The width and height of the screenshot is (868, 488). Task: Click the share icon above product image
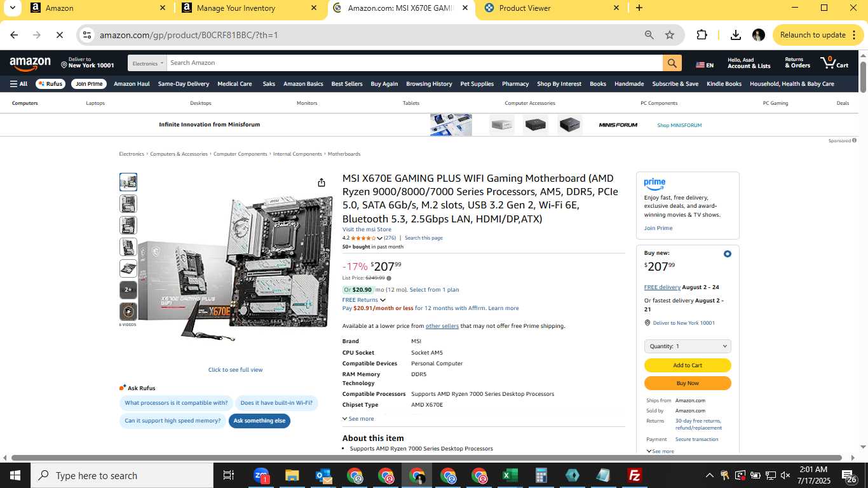[322, 182]
